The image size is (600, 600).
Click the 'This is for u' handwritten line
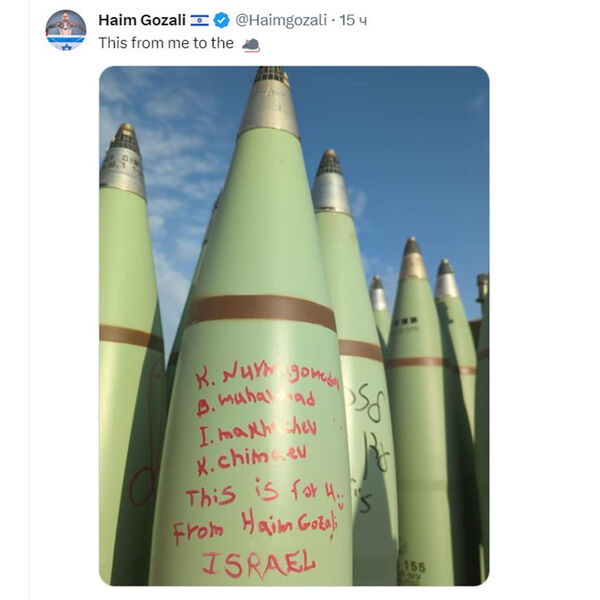click(265, 494)
